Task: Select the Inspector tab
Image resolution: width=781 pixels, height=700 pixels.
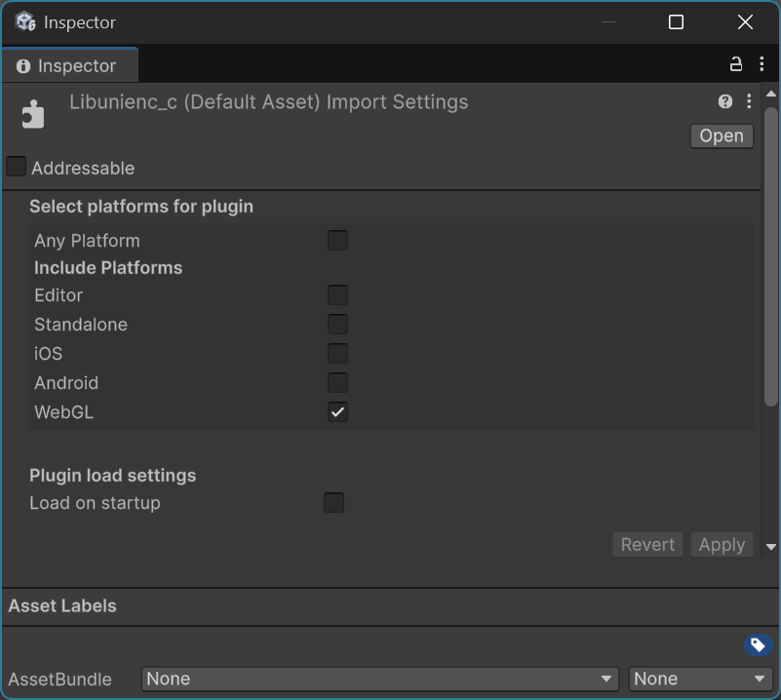Action: tap(70, 65)
